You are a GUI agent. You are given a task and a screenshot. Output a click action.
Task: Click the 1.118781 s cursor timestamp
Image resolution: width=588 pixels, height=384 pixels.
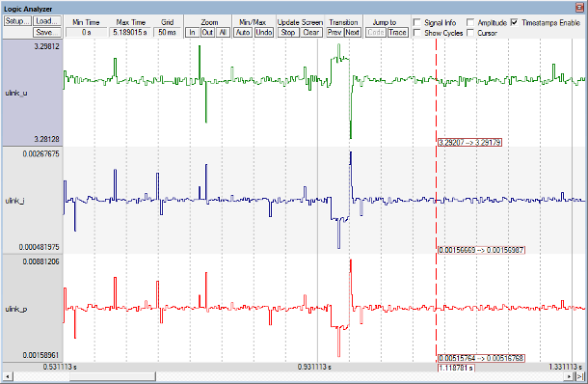tap(456, 368)
